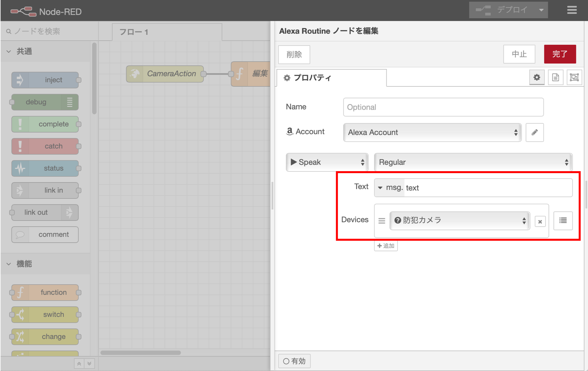Select the inject node in palette
Screen dimensions: 588x371
45,80
